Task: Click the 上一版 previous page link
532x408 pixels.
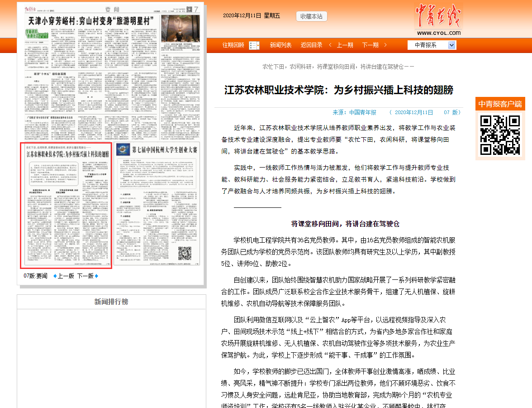Action: point(66,276)
